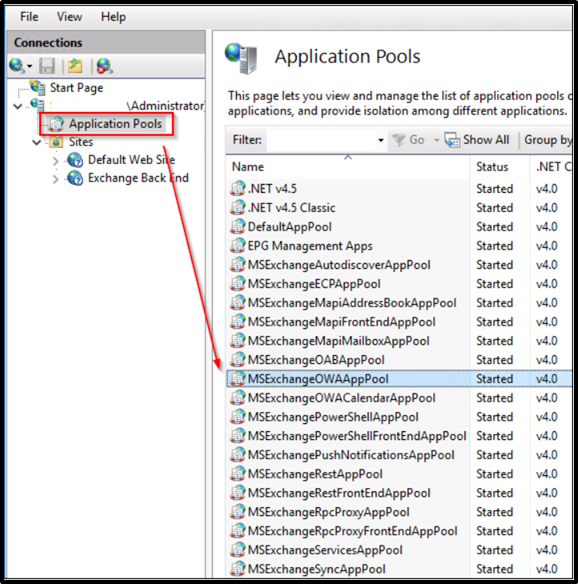Click the Show All button
This screenshot has height=584, width=578.
[x=477, y=140]
